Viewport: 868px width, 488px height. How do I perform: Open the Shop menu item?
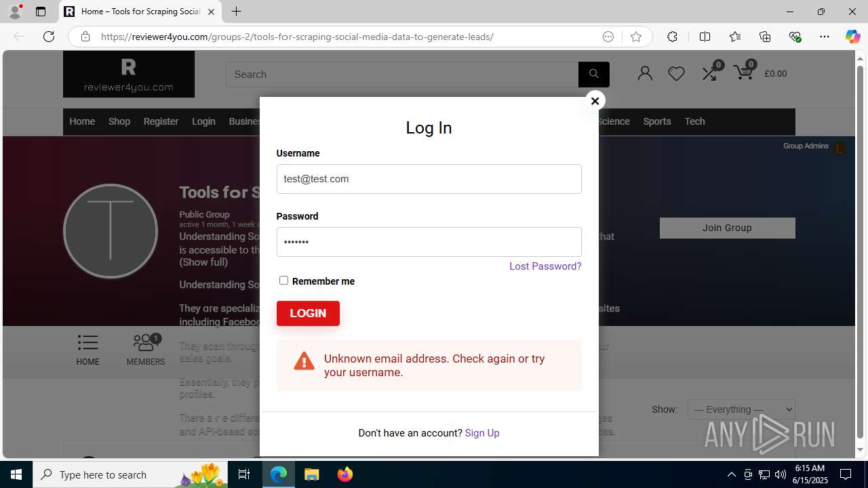coord(119,121)
